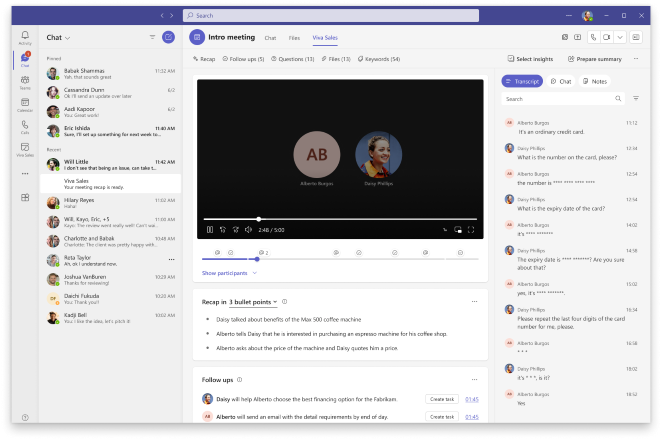662x440 pixels.
Task: Click Create task for Daisy's follow-up
Action: coord(441,399)
